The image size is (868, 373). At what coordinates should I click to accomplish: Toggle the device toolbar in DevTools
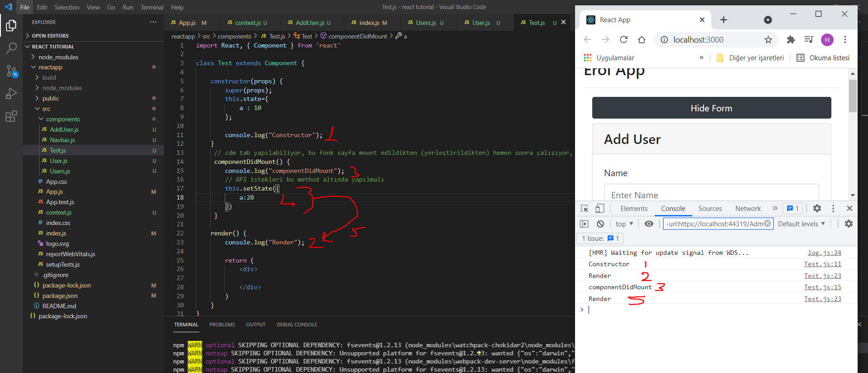[x=599, y=209]
